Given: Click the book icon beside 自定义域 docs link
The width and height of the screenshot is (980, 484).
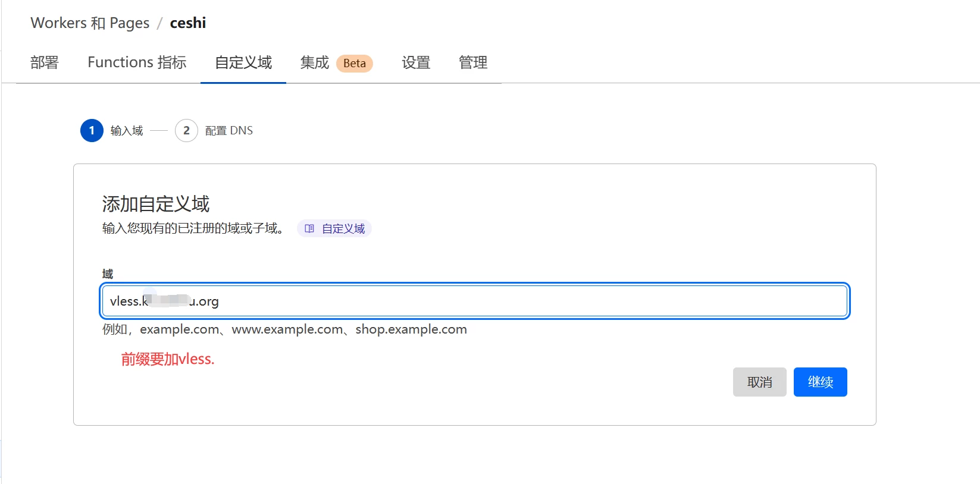Looking at the screenshot, I should [x=309, y=228].
